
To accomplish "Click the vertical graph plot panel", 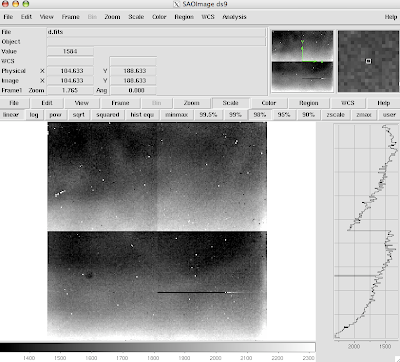I will click(366, 232).
